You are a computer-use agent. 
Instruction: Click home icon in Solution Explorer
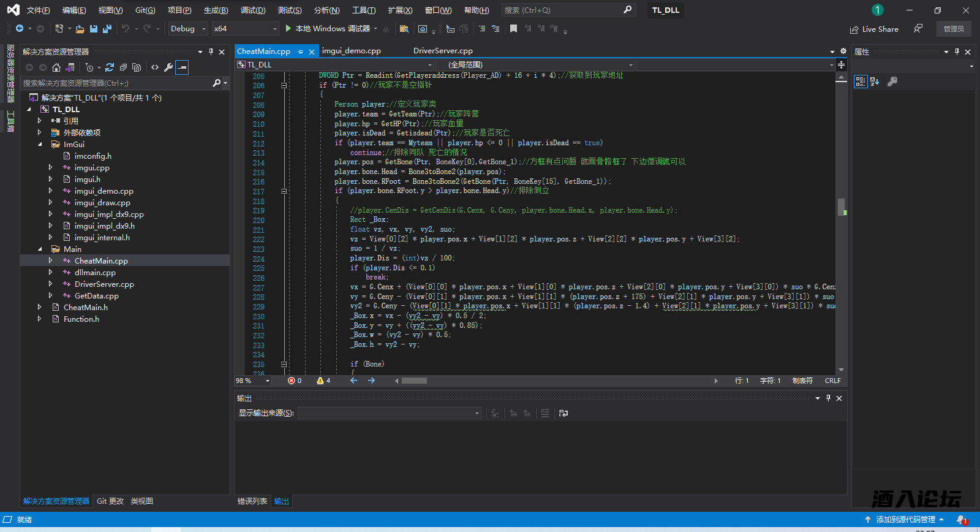(x=56, y=67)
